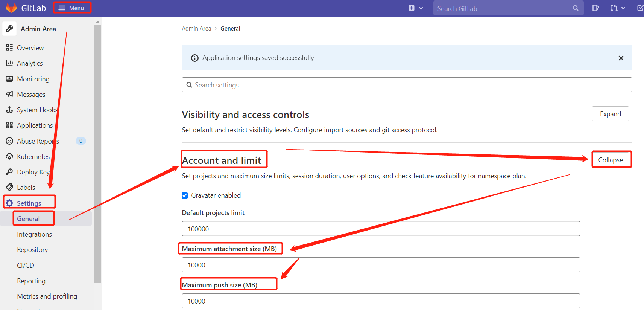
Task: Click the Application settings saved successfully text
Action: pyautogui.click(x=258, y=58)
